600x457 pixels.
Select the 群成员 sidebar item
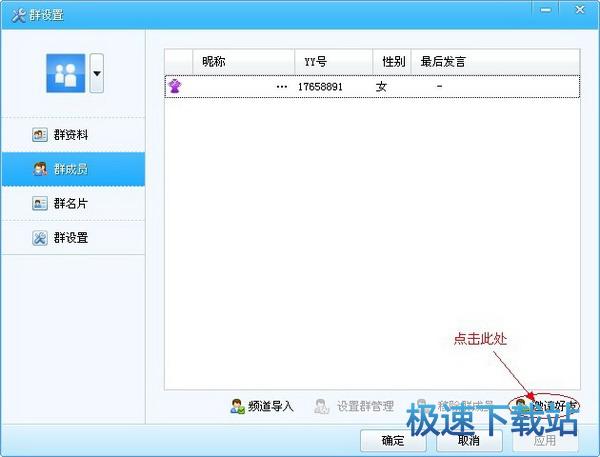(x=73, y=169)
